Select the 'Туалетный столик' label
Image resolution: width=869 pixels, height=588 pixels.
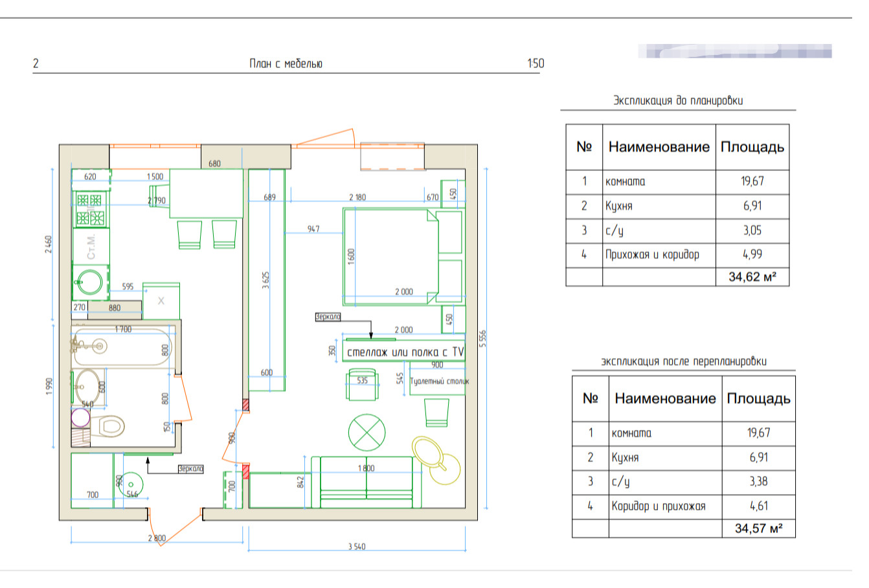[439, 381]
